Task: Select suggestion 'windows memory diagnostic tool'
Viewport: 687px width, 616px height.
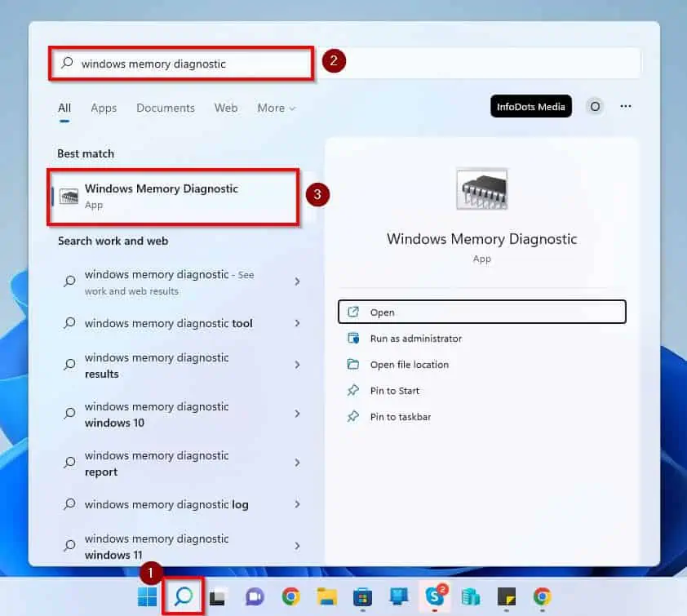Action: pos(181,323)
